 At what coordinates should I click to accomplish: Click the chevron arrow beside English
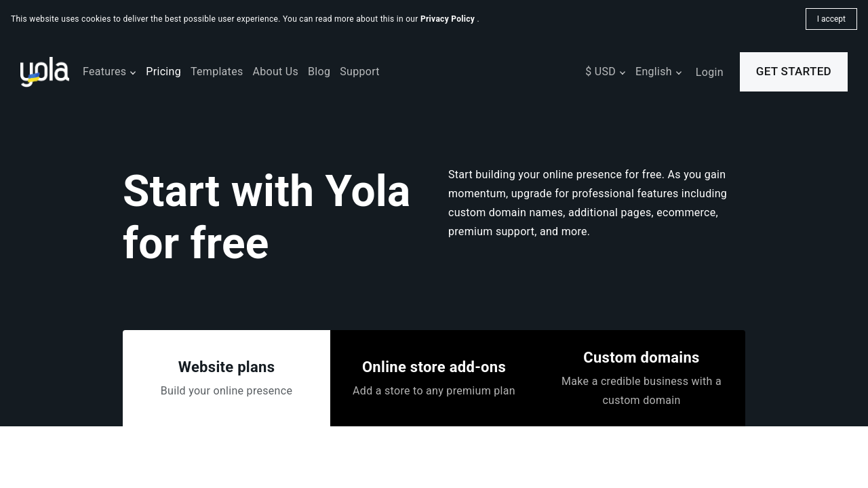(x=679, y=73)
